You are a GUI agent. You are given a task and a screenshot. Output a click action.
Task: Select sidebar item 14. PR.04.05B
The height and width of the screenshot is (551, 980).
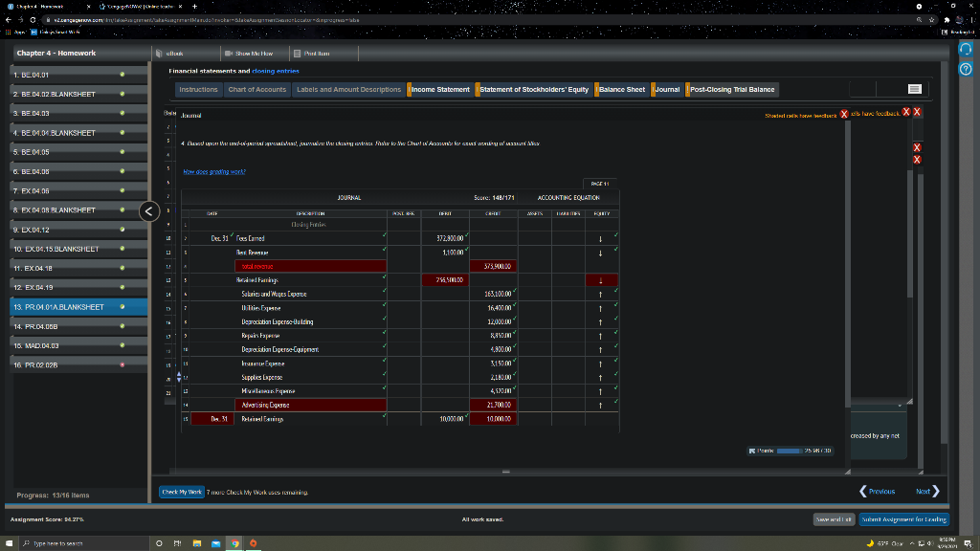(x=78, y=326)
